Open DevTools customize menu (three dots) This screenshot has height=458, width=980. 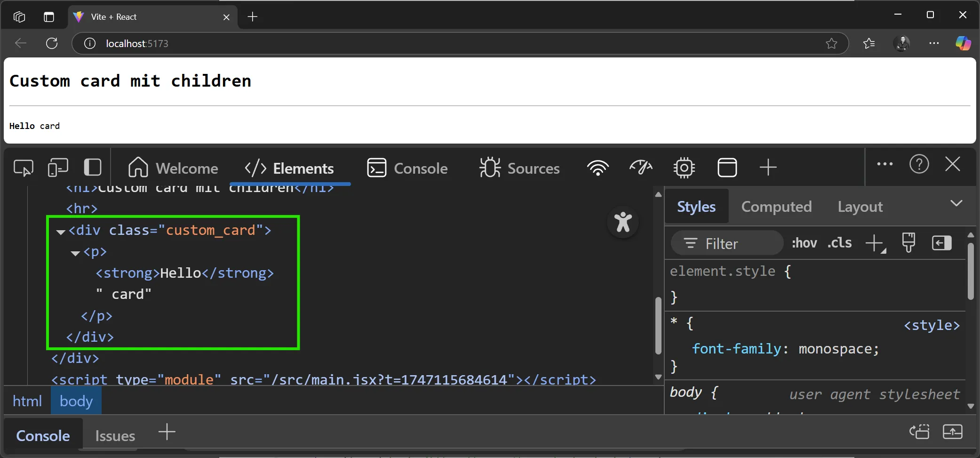click(x=884, y=164)
